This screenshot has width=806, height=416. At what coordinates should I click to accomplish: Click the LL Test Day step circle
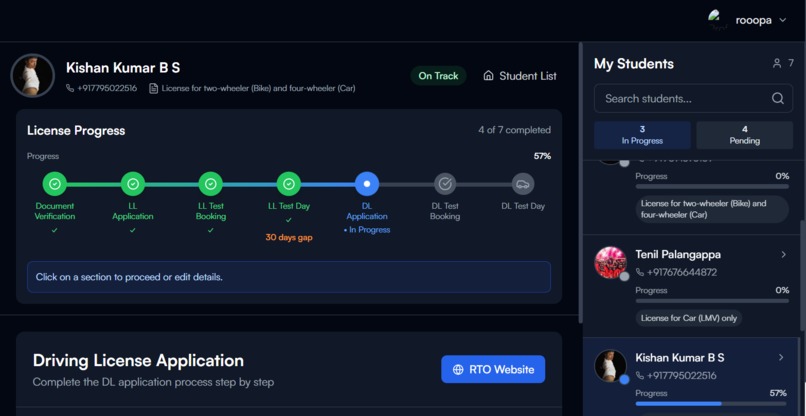(289, 184)
